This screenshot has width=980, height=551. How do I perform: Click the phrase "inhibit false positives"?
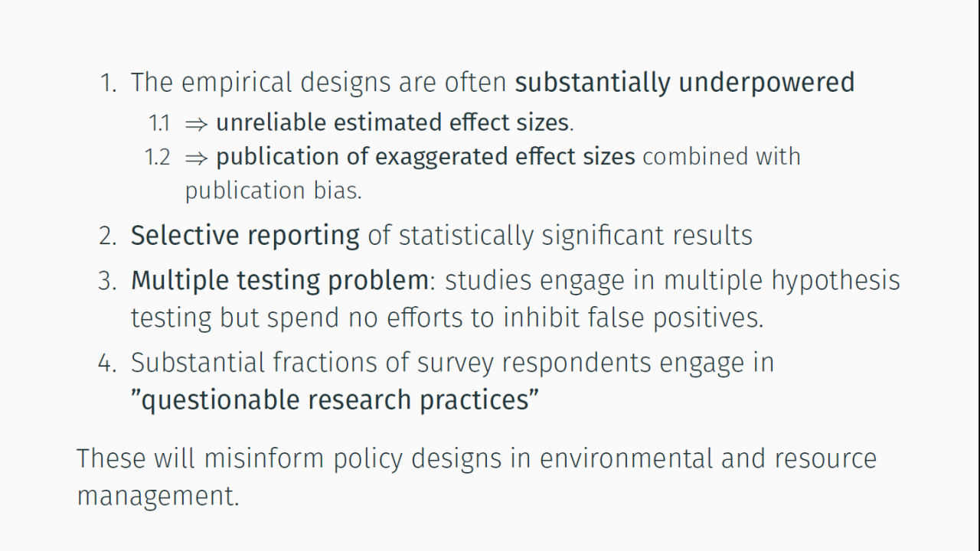pos(633,318)
